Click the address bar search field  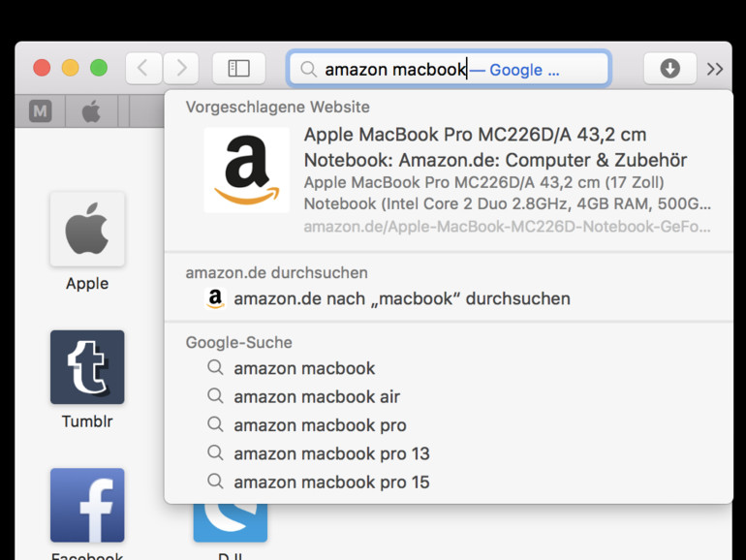click(x=449, y=69)
